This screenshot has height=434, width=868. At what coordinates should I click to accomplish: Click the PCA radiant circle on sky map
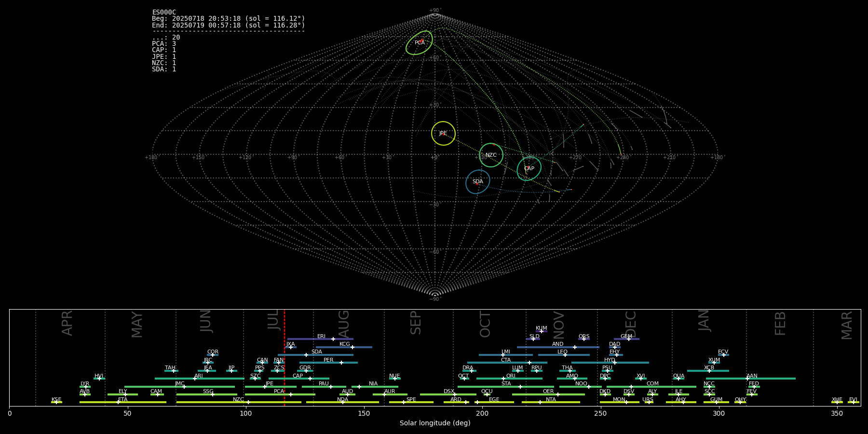click(419, 42)
